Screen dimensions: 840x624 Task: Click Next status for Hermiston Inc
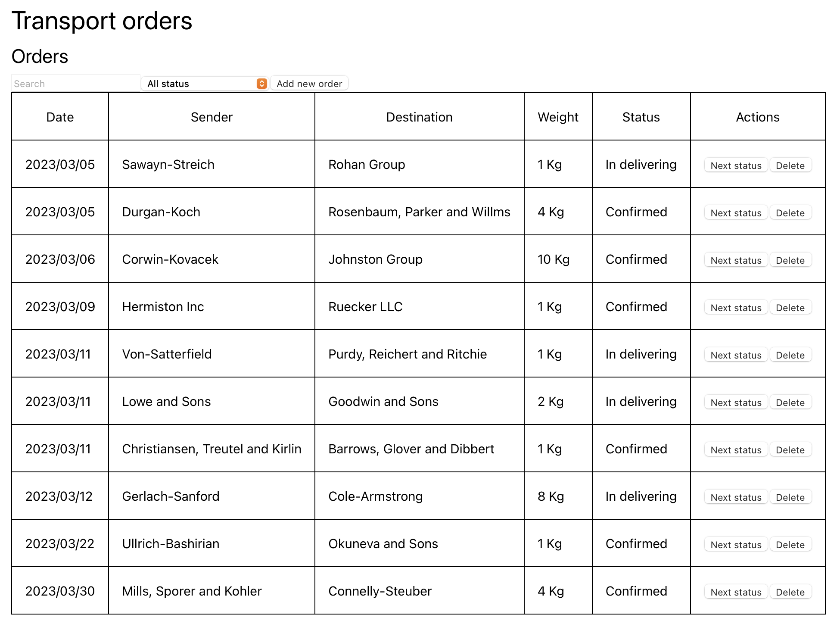(736, 308)
